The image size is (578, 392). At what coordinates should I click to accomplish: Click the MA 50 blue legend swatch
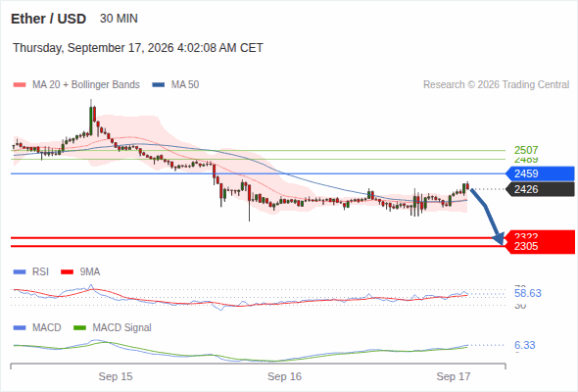(159, 85)
